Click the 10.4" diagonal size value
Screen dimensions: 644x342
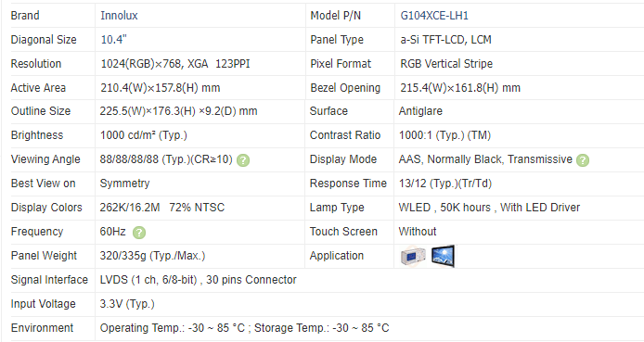[x=114, y=39]
